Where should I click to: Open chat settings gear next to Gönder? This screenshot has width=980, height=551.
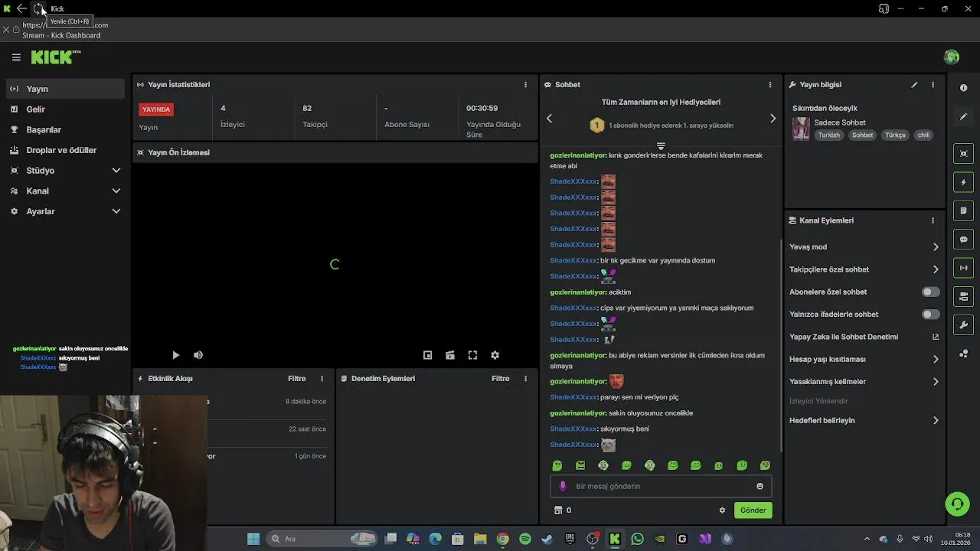tap(722, 510)
